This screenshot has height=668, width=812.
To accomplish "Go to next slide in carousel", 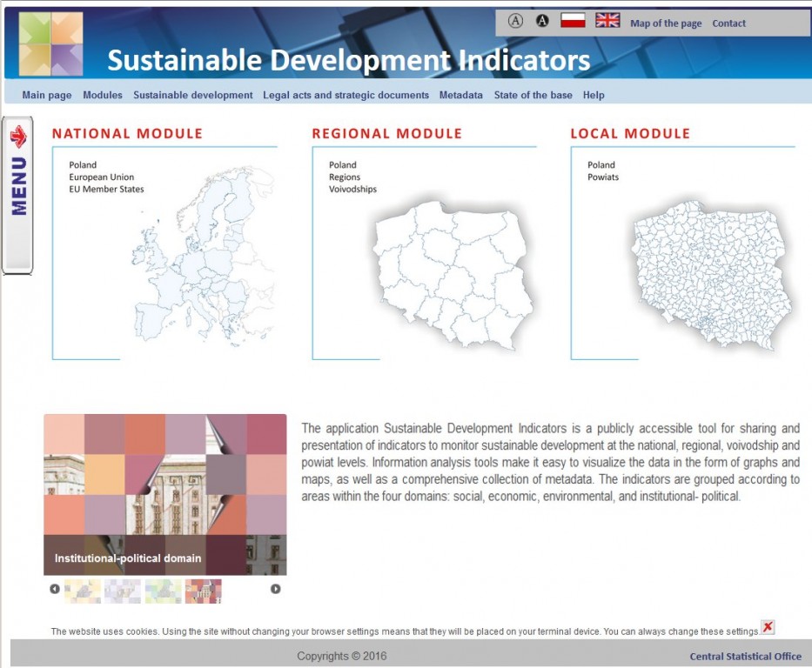I will (276, 589).
